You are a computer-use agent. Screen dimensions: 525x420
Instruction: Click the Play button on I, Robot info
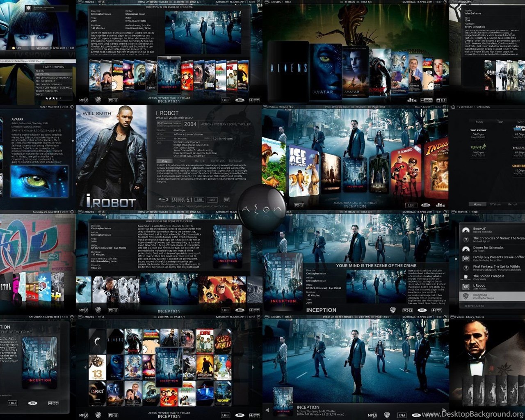164,161
